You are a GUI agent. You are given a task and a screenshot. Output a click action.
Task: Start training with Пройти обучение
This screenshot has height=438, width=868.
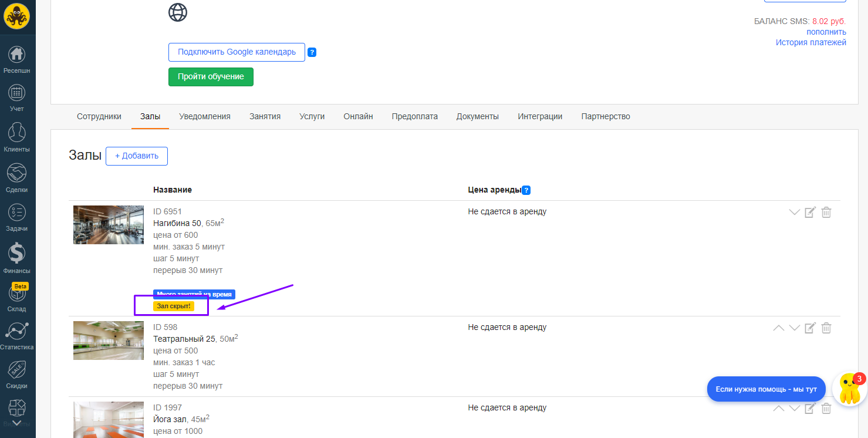click(x=211, y=77)
